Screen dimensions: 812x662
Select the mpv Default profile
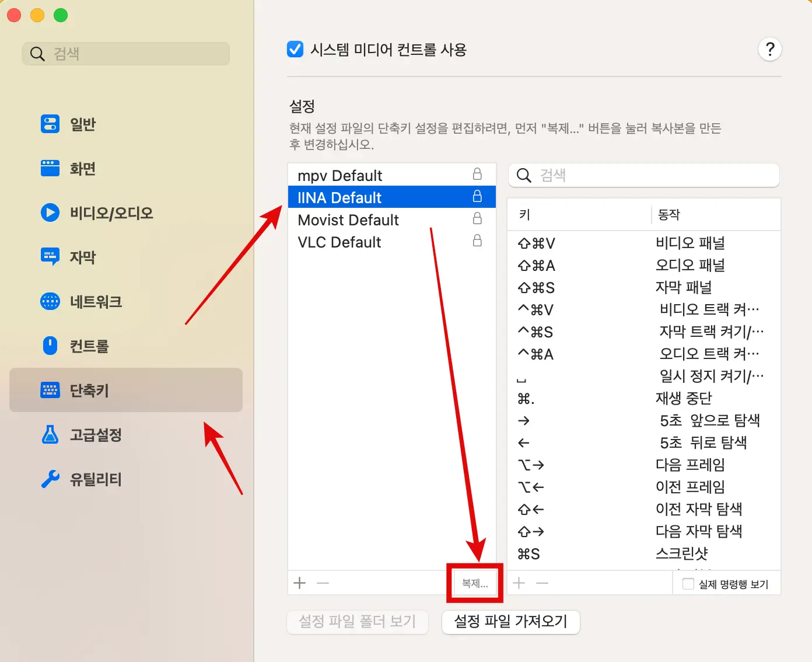pyautogui.click(x=339, y=175)
